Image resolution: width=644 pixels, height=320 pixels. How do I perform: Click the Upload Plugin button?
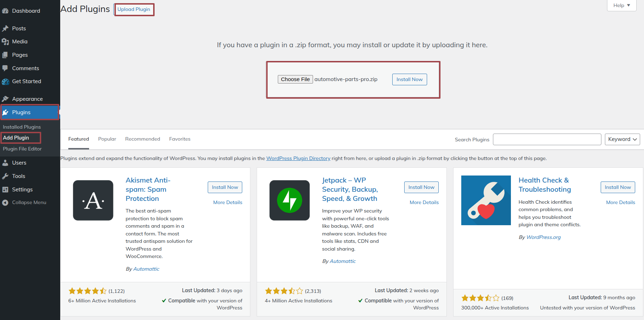point(134,10)
